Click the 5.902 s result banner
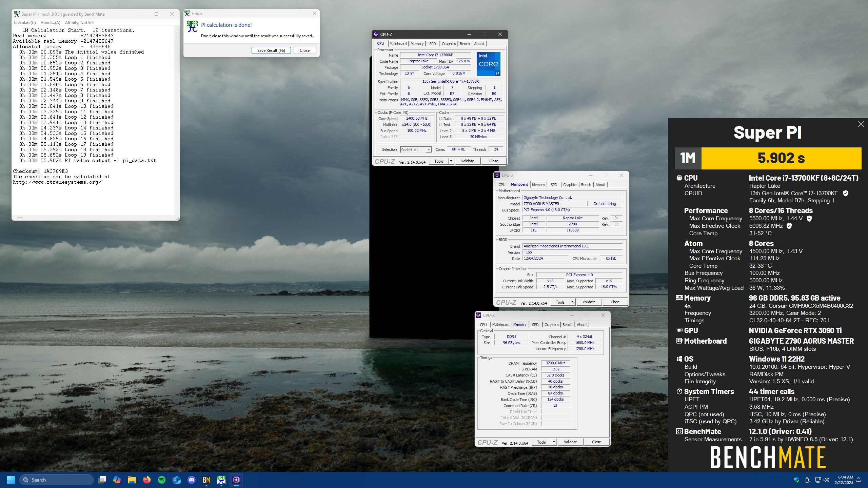The height and width of the screenshot is (488, 868). coord(781,158)
